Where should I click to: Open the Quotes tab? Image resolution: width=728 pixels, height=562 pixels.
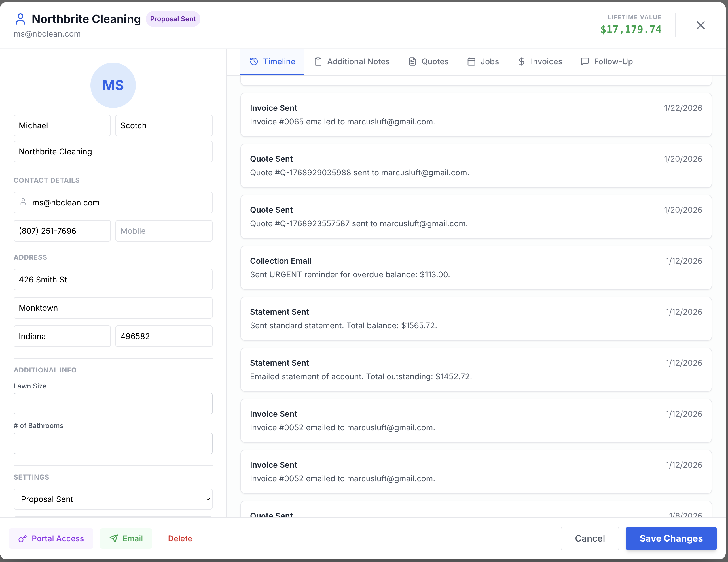pos(428,62)
